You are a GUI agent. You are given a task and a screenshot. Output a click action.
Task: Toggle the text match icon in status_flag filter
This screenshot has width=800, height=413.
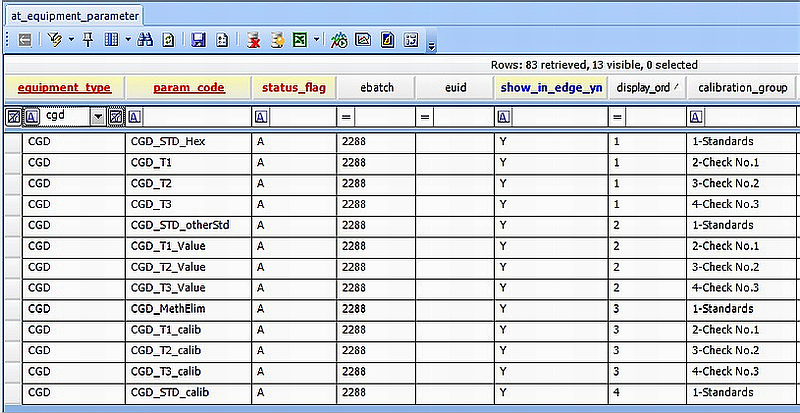pos(261,117)
